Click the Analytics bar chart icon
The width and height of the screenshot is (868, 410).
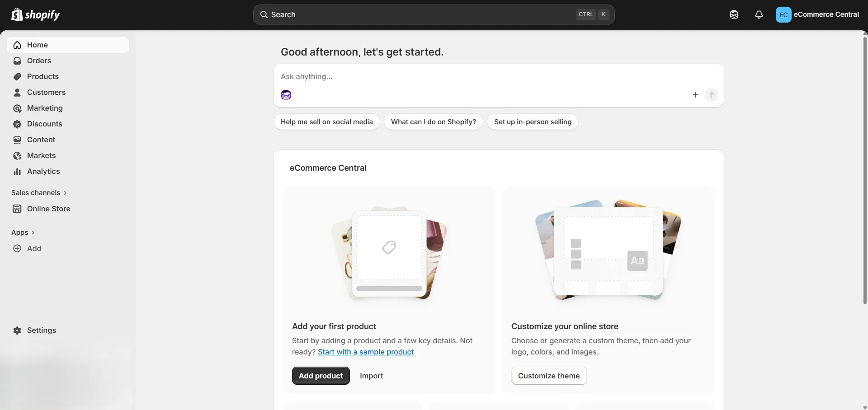click(x=17, y=172)
